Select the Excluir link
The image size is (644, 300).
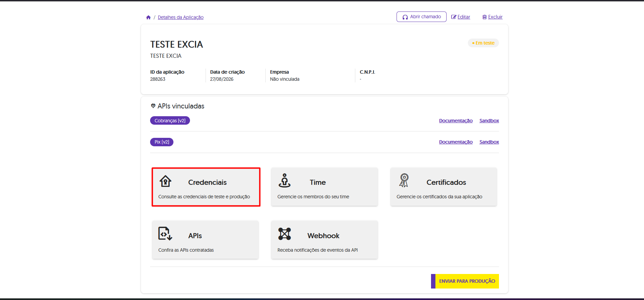(495, 17)
